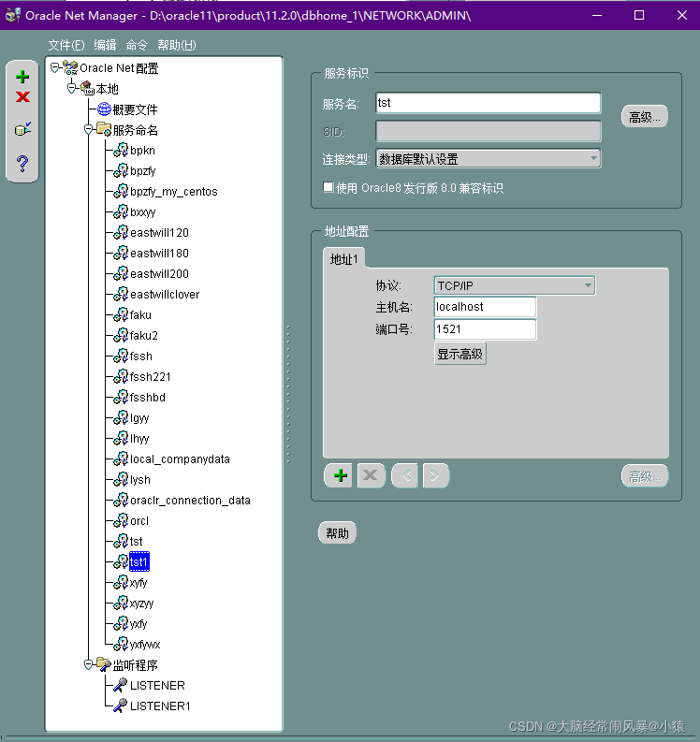Select the lhyy service entry
The width and height of the screenshot is (700, 742).
tap(139, 439)
